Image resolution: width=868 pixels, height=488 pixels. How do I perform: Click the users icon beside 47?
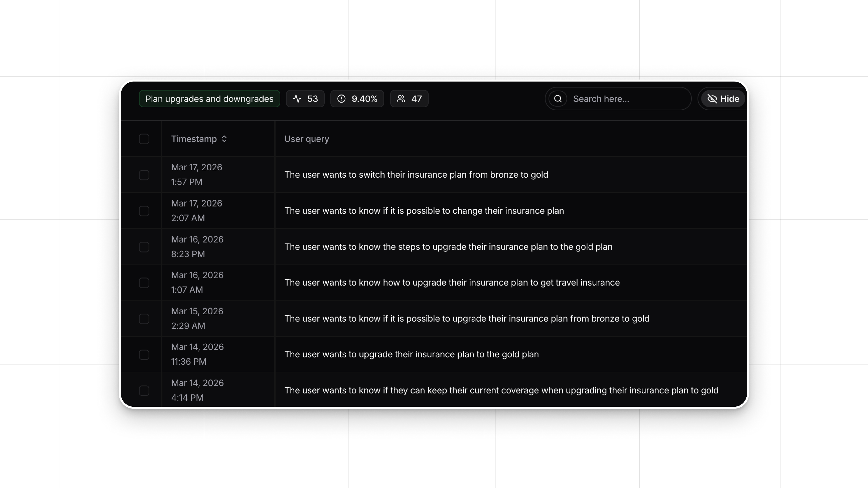[x=401, y=99]
